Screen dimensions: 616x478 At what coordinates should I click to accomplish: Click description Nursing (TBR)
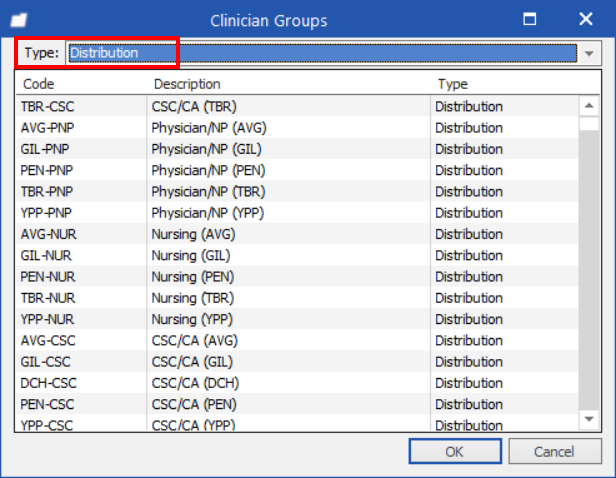coord(193,298)
